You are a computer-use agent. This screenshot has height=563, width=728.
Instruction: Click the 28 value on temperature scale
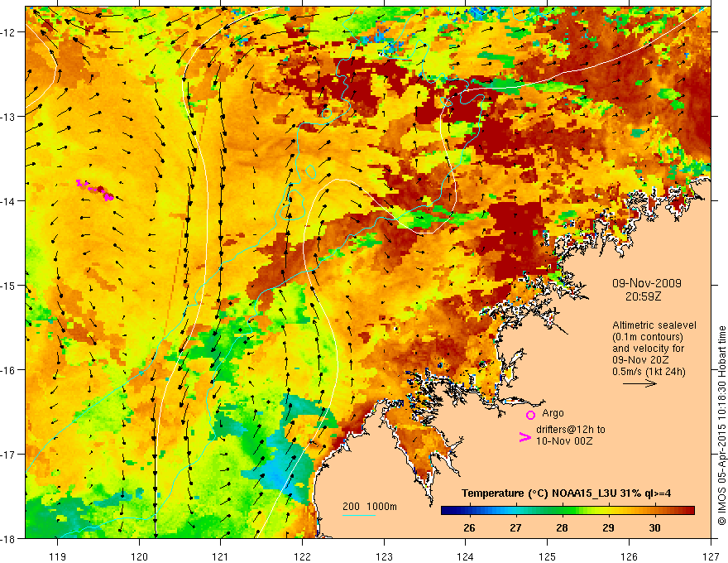[x=562, y=527]
